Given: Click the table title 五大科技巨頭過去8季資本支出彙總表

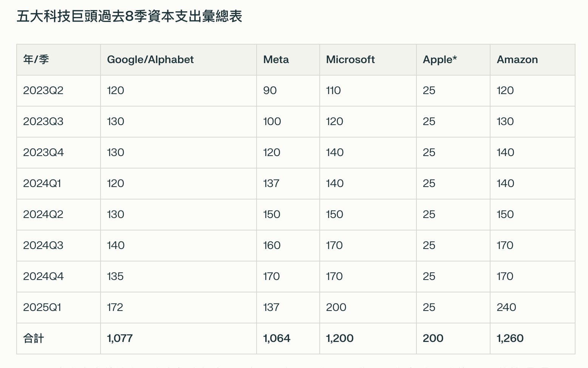Looking at the screenshot, I should coord(129,17).
